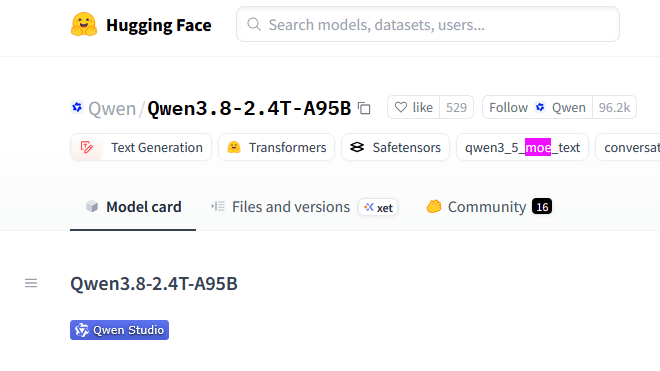Open the Qwen Studio badge link

click(120, 330)
